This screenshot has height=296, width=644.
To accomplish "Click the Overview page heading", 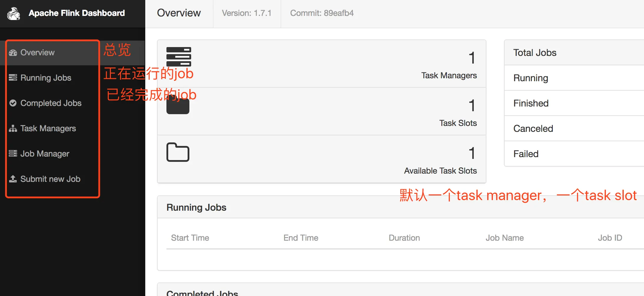I will click(179, 13).
